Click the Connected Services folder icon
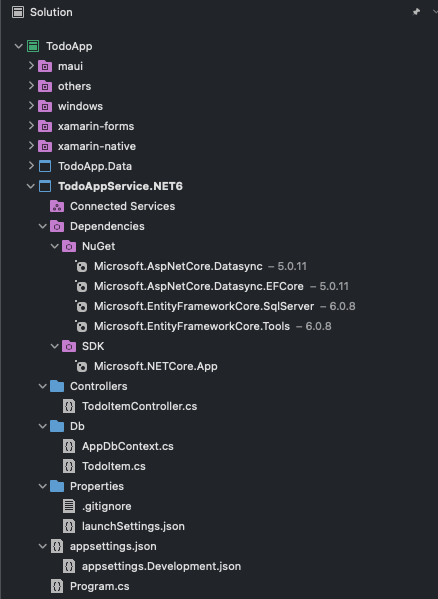The image size is (438, 599). click(57, 206)
